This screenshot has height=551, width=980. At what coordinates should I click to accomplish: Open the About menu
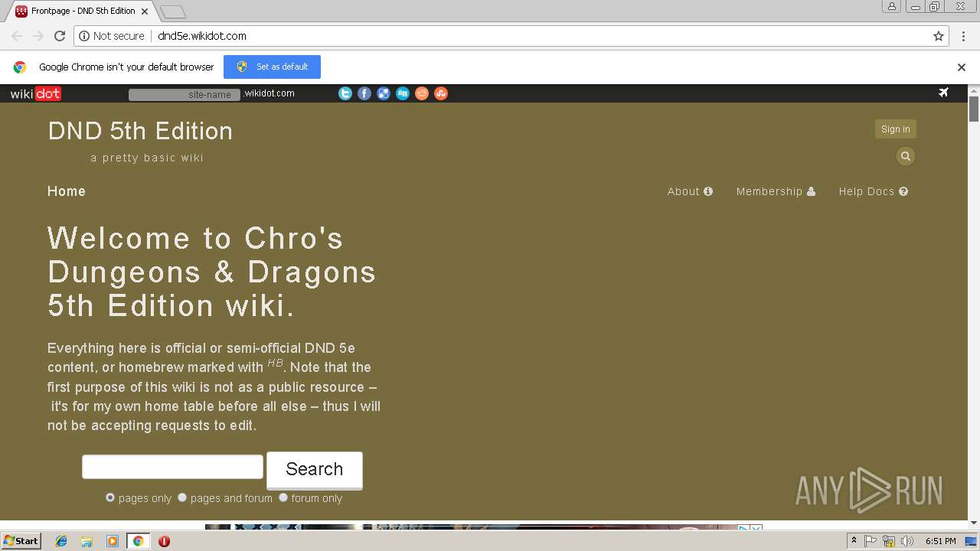[690, 191]
